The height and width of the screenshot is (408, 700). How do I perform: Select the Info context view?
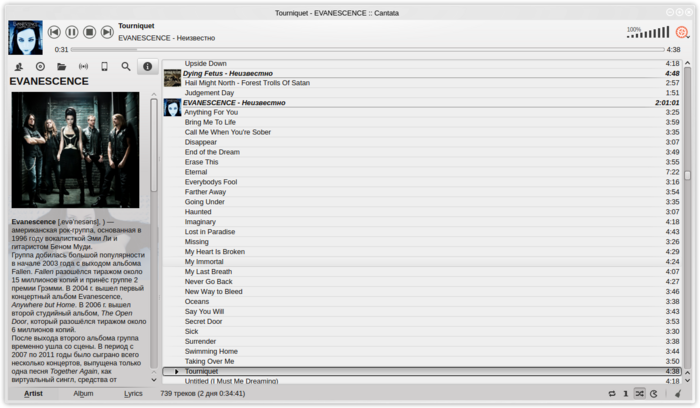pyautogui.click(x=147, y=67)
